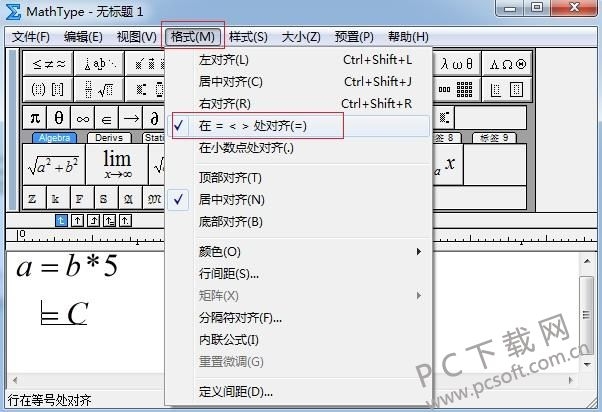Screen dimensions: 602x412
Task: Open the 预置(P) menu
Action: tap(354, 37)
